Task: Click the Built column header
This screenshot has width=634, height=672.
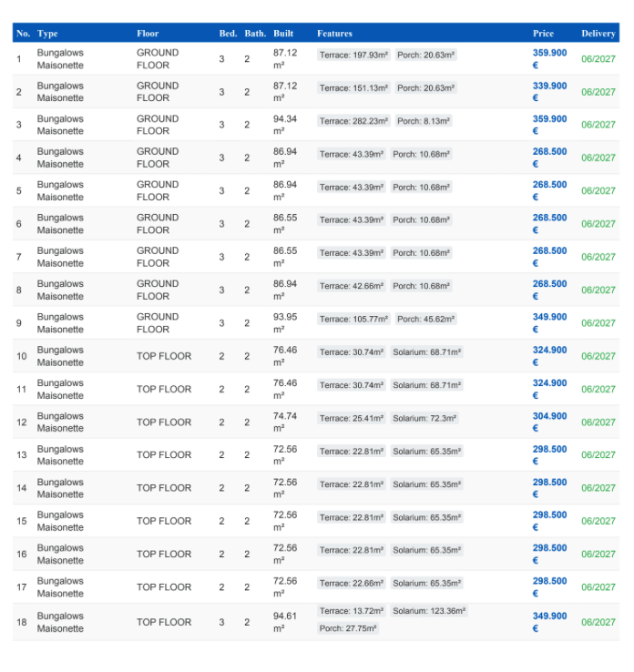Action: [283, 34]
